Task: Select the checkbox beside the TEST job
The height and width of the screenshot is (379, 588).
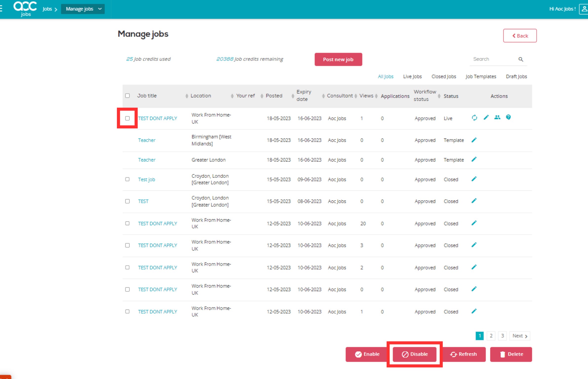Action: tap(127, 201)
